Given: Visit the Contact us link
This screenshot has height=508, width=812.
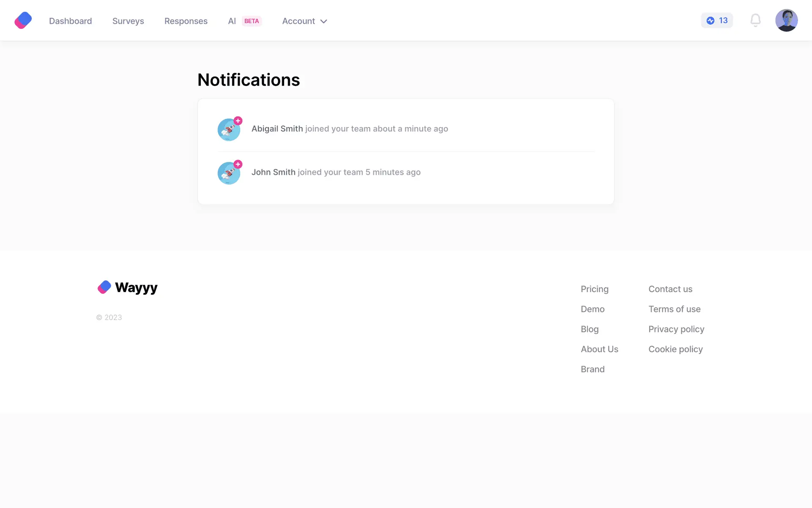Looking at the screenshot, I should (x=670, y=289).
